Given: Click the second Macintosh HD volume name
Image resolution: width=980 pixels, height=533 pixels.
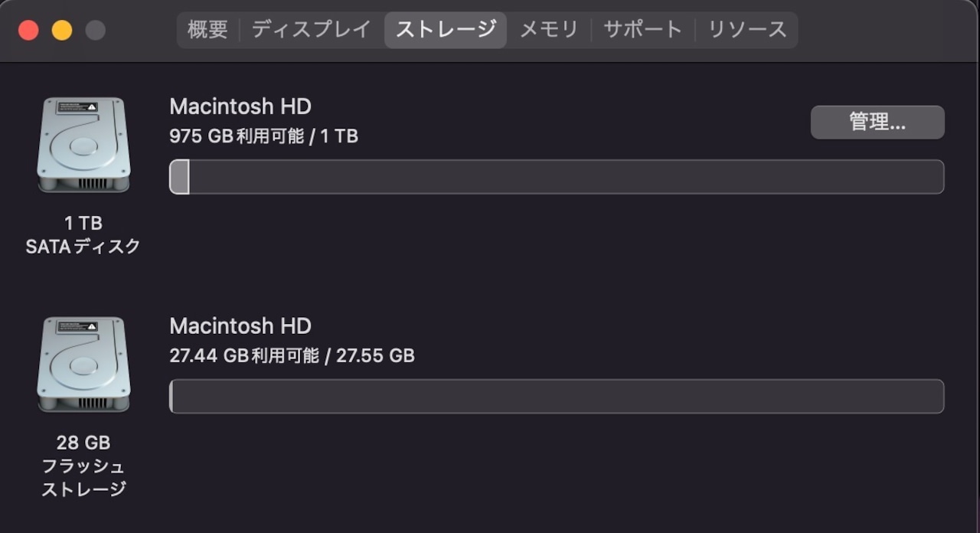Looking at the screenshot, I should (x=240, y=326).
